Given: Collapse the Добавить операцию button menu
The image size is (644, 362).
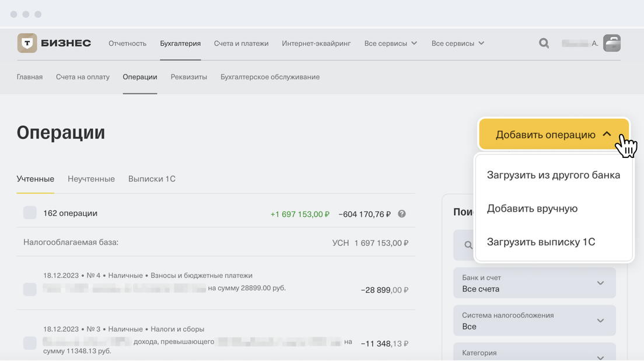Looking at the screenshot, I should (x=554, y=135).
